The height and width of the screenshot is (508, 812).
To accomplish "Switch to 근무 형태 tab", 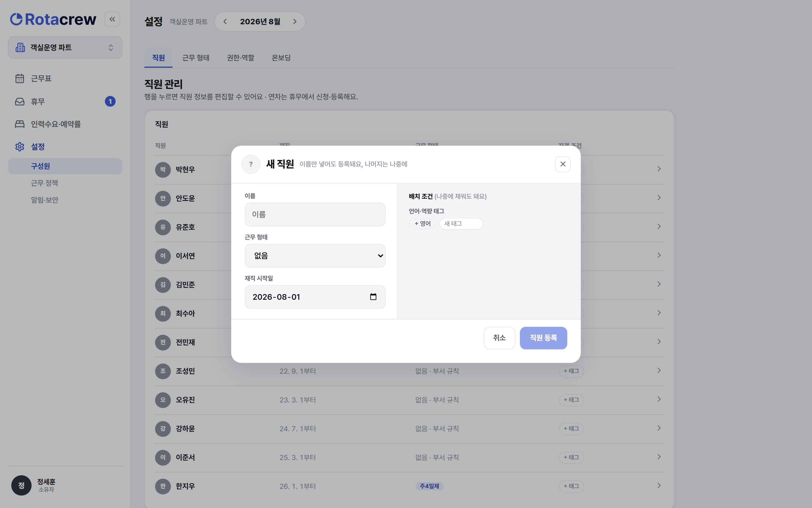I will [196, 58].
